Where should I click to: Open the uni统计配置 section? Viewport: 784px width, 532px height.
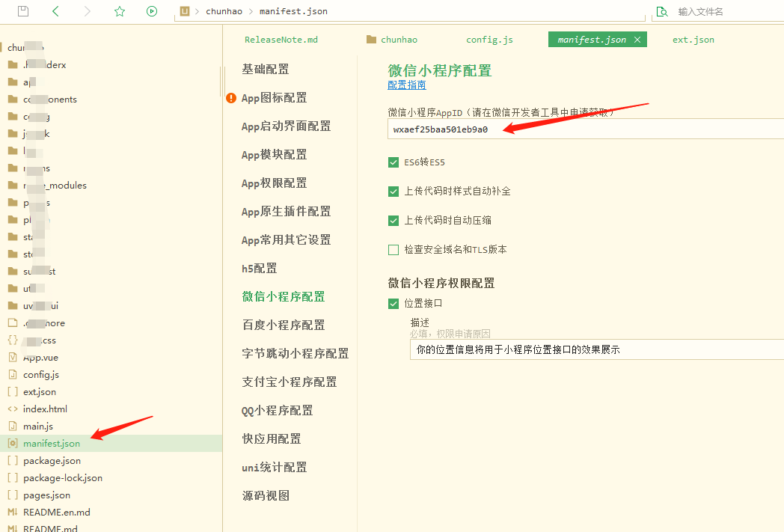point(274,468)
